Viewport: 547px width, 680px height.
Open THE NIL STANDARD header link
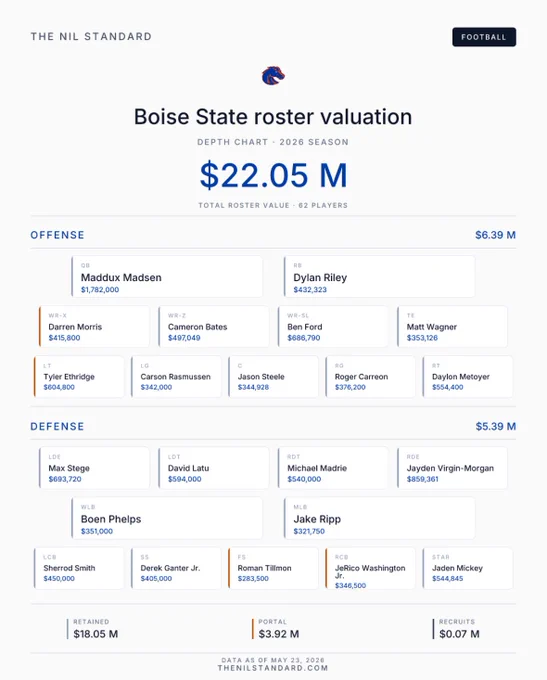pos(91,36)
